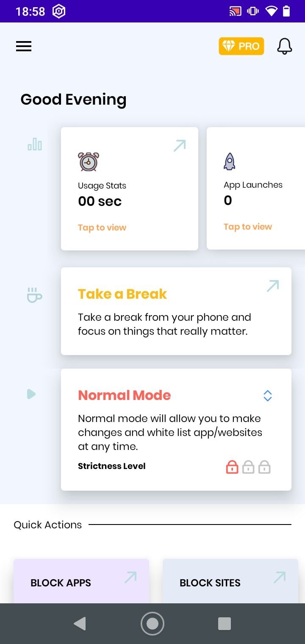Click the alarm clock Usage Stats icon

[x=89, y=161]
